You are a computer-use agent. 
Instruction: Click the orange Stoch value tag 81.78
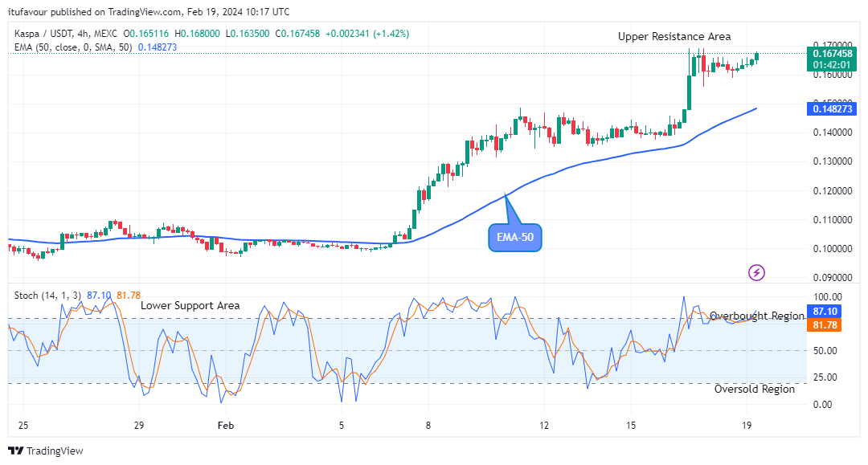coord(826,324)
